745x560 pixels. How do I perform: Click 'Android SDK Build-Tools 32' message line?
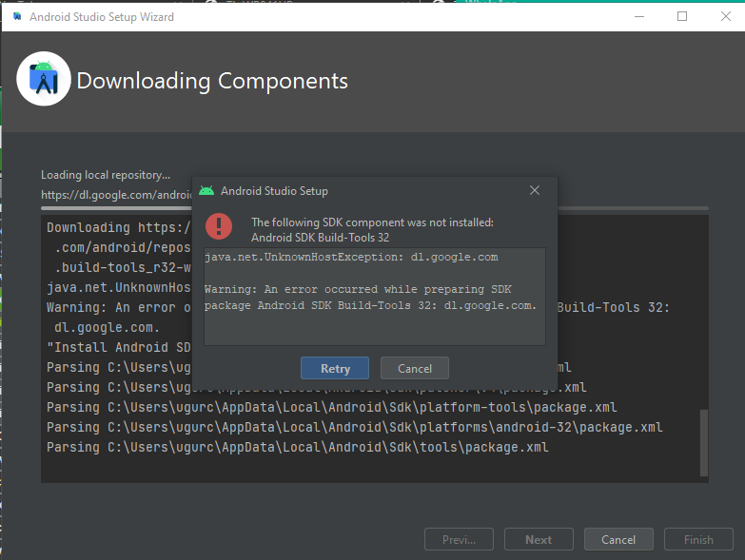(x=320, y=238)
